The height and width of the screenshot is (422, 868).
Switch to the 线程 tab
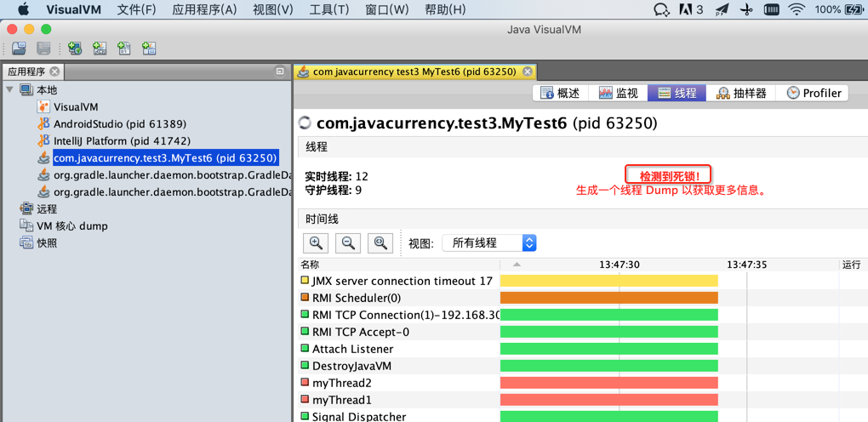677,93
